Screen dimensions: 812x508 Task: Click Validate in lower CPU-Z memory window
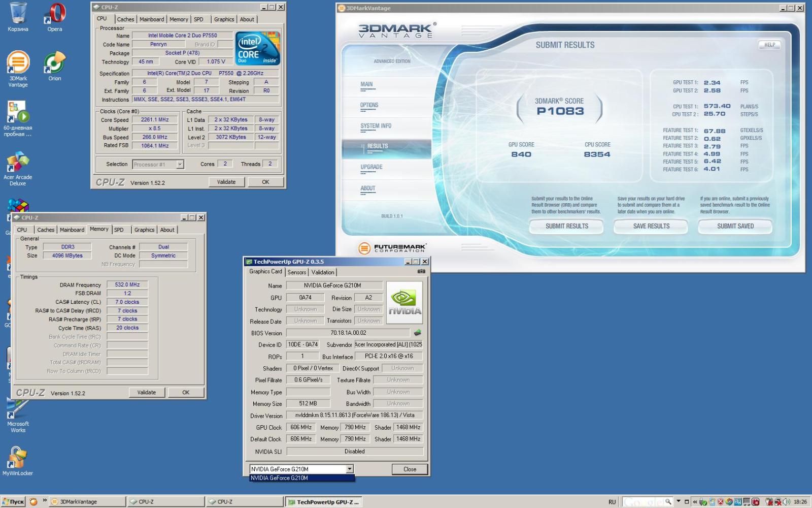(147, 392)
